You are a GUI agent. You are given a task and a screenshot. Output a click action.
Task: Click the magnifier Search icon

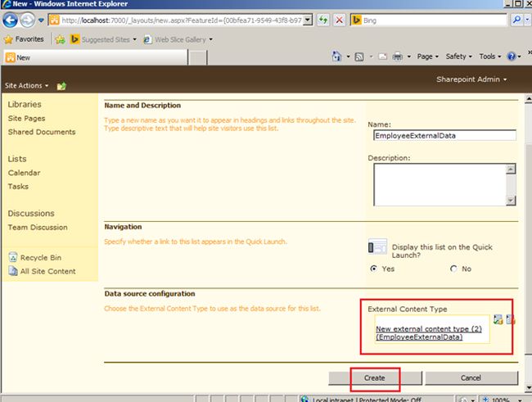pos(517,20)
